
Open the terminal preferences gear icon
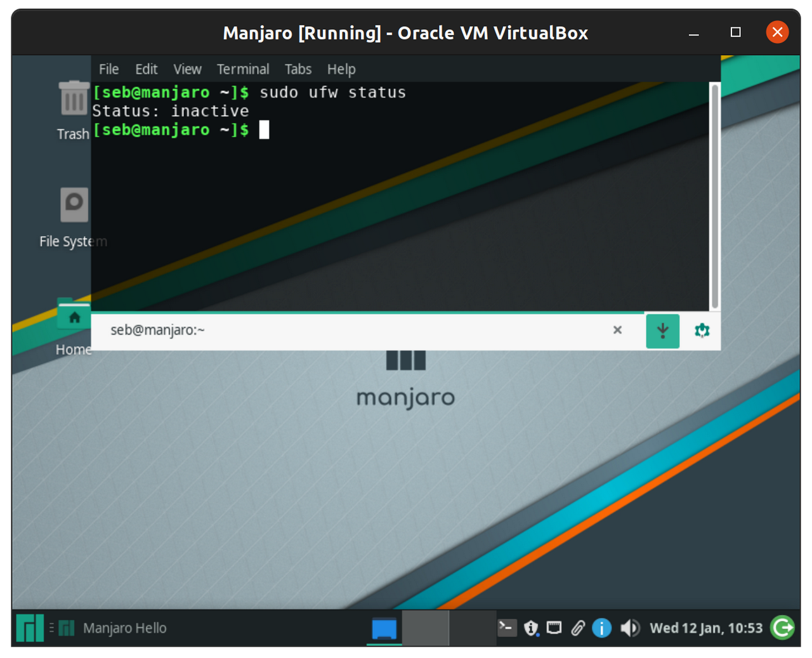tap(702, 331)
